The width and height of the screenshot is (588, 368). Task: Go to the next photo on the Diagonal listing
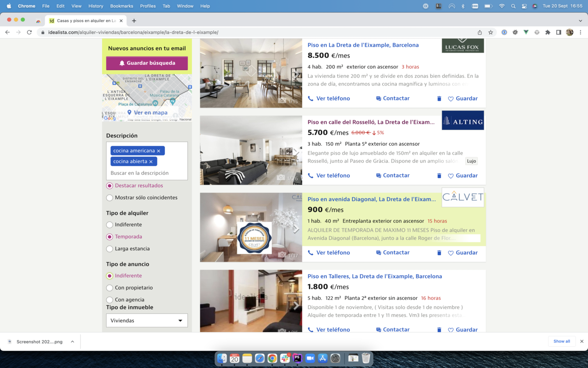coord(296,229)
